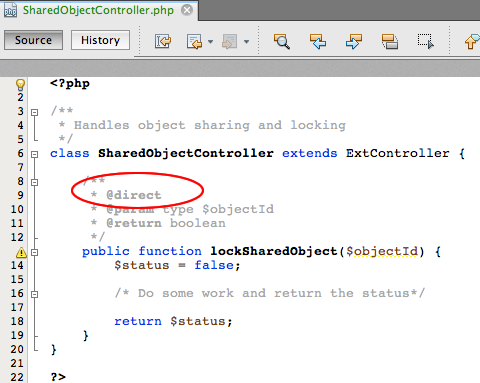Viewport: 480px width, 383px height.
Task: Switch to the History view button
Action: (100, 40)
